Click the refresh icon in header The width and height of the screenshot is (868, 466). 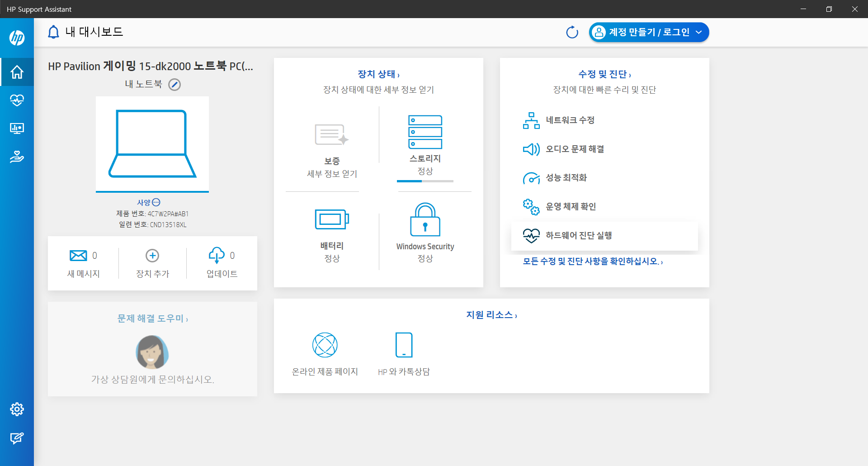[572, 32]
